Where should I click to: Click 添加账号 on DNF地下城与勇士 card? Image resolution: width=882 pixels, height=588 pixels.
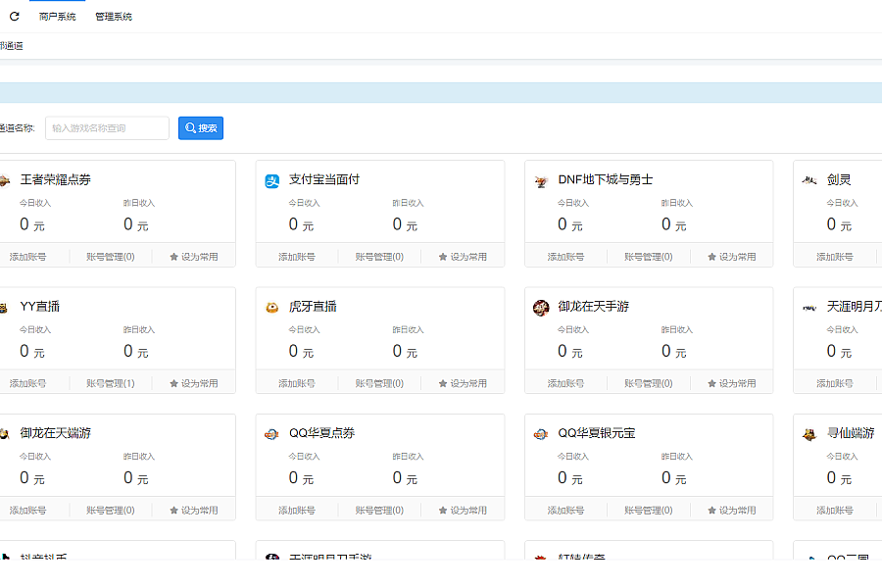565,257
